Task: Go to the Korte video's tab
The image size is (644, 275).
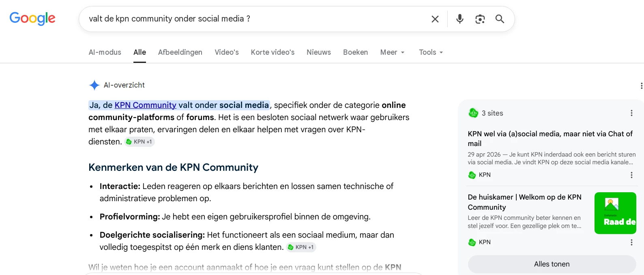Action: (273, 52)
